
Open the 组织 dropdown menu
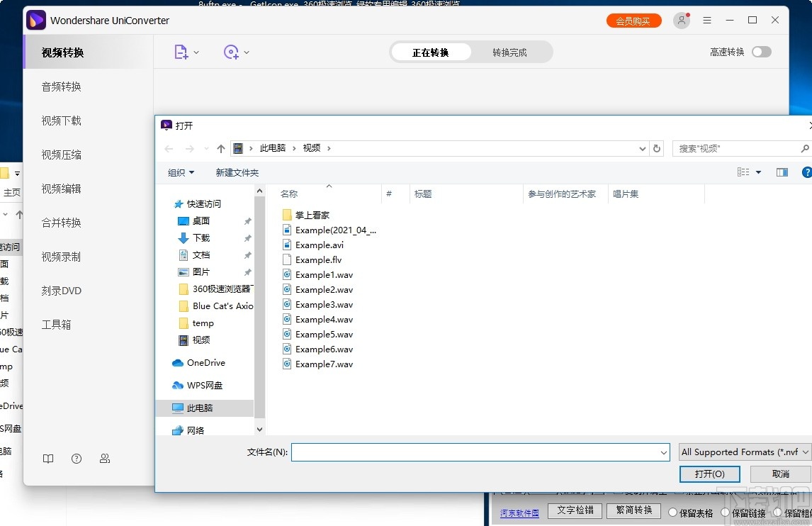pos(180,172)
